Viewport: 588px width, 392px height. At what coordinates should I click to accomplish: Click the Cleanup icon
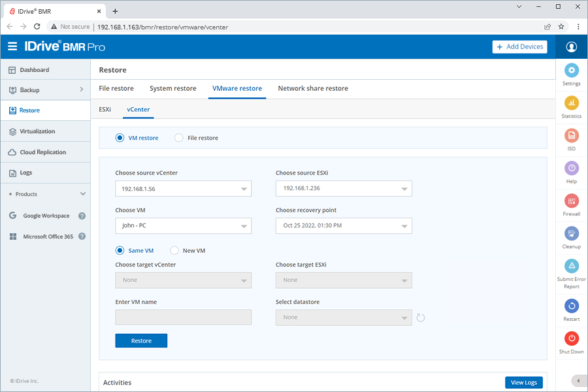[x=572, y=233]
